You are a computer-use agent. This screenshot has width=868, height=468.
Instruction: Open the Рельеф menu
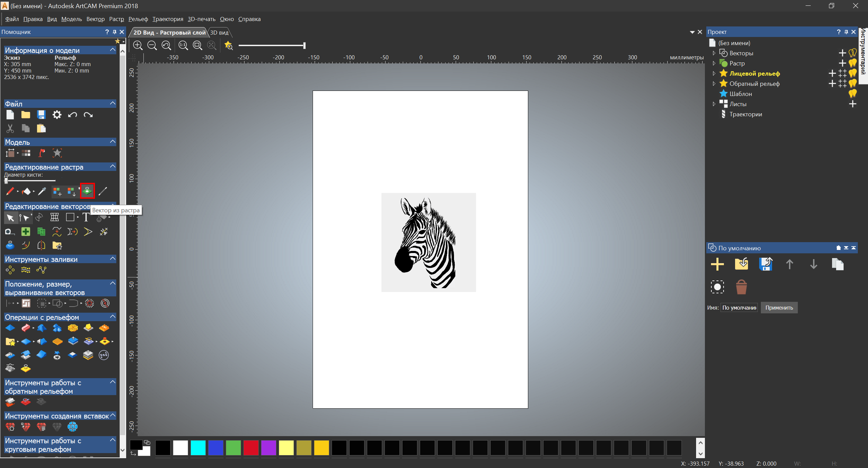(x=138, y=19)
